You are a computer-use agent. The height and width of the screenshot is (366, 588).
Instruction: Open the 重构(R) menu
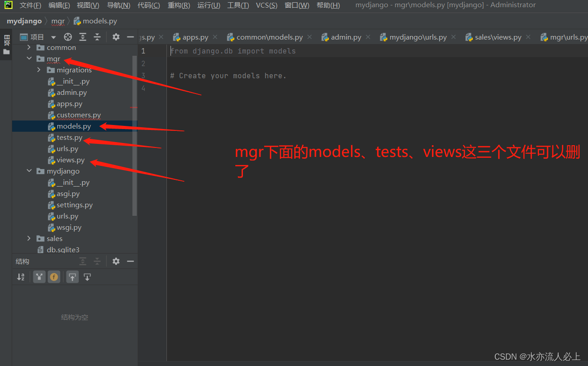click(179, 5)
